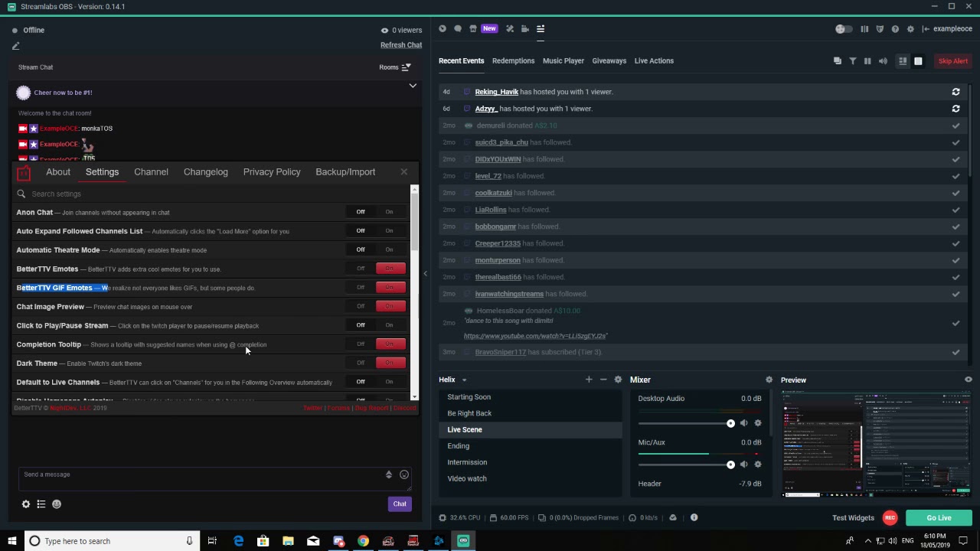The image size is (980, 551).
Task: Switch to BetterTTV About tab
Action: coord(58,172)
